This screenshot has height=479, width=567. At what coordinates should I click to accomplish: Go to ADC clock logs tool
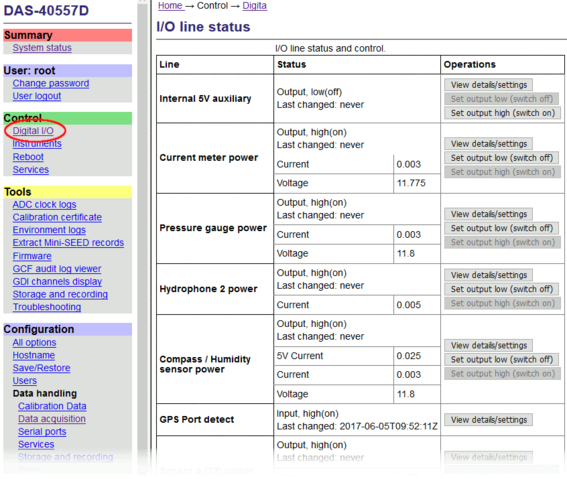tap(44, 205)
